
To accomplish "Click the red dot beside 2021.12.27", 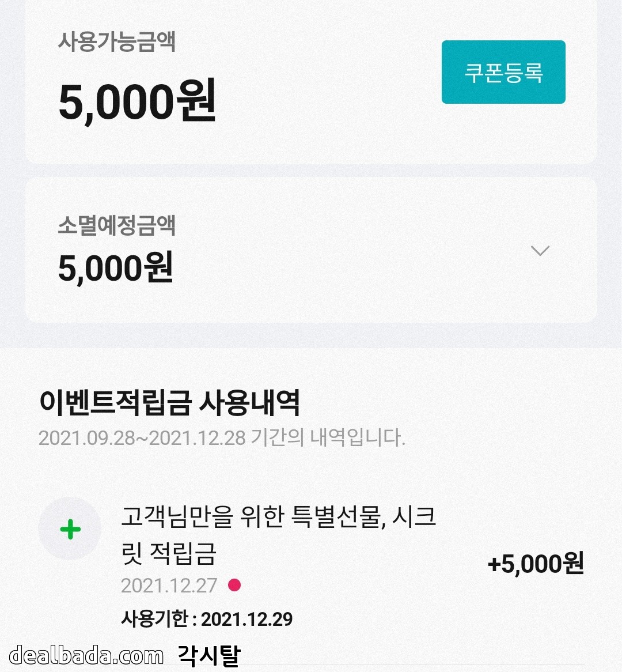I will pos(234,585).
